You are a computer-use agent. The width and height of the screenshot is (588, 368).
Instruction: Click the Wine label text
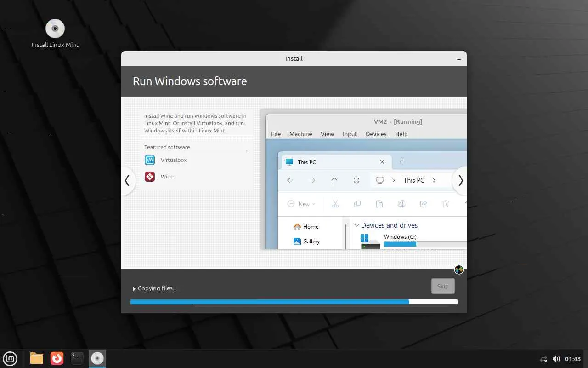[167, 177]
